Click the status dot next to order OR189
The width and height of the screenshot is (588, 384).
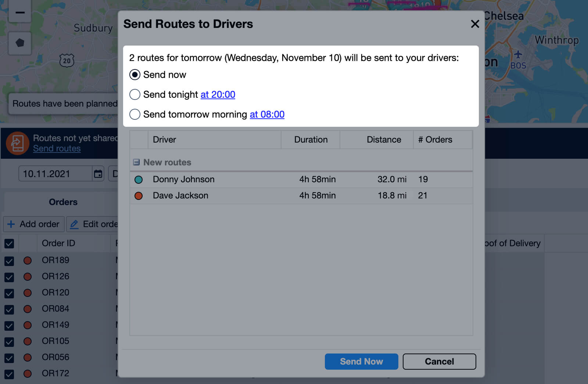pos(28,260)
